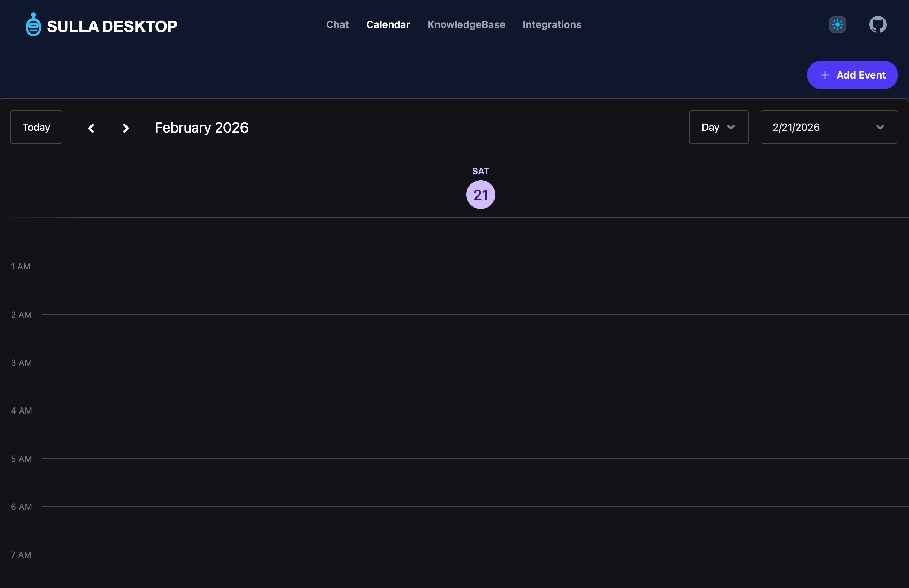The image size is (909, 588).
Task: Click the SULLA DESKTOP title text
Action: point(112,26)
